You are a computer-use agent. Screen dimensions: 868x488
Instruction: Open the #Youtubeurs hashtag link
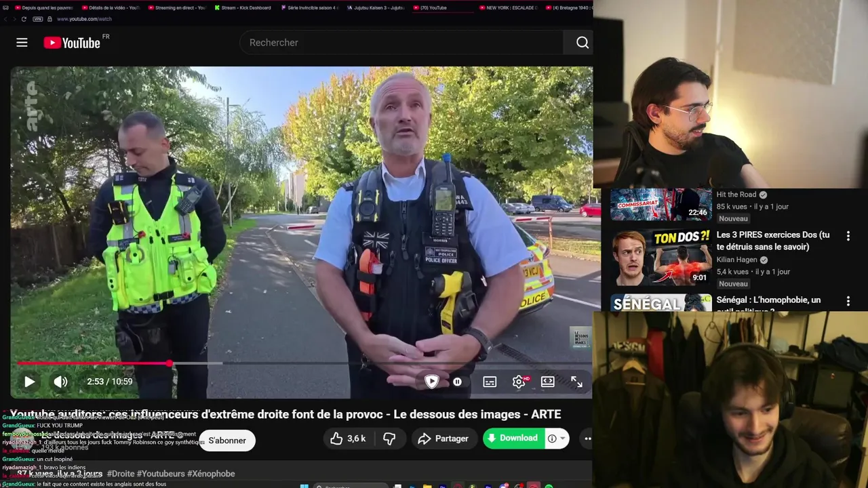pos(160,474)
